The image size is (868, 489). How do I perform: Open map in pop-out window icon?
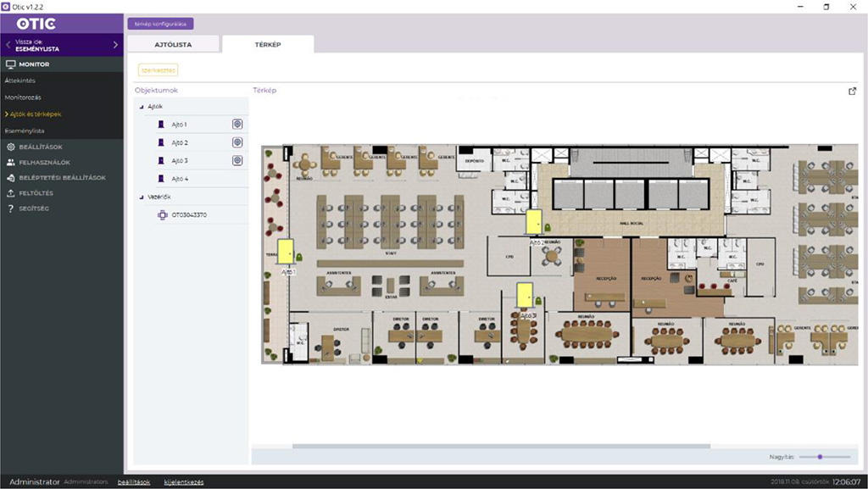(x=852, y=92)
